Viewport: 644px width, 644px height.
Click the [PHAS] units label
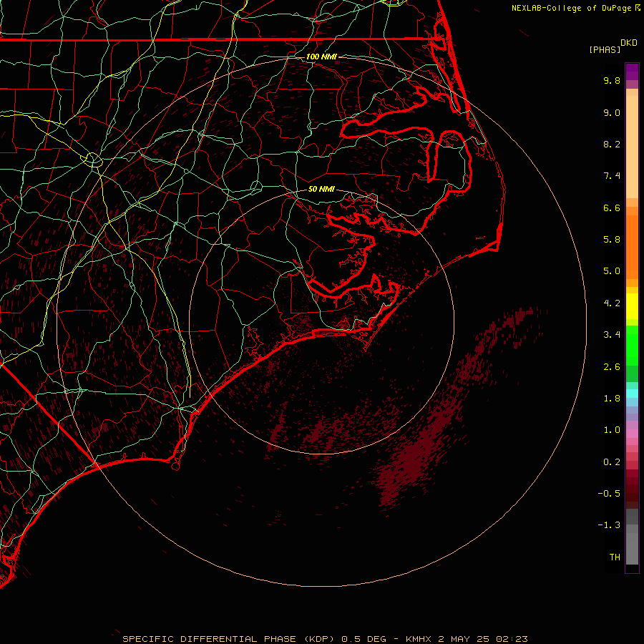tap(605, 50)
